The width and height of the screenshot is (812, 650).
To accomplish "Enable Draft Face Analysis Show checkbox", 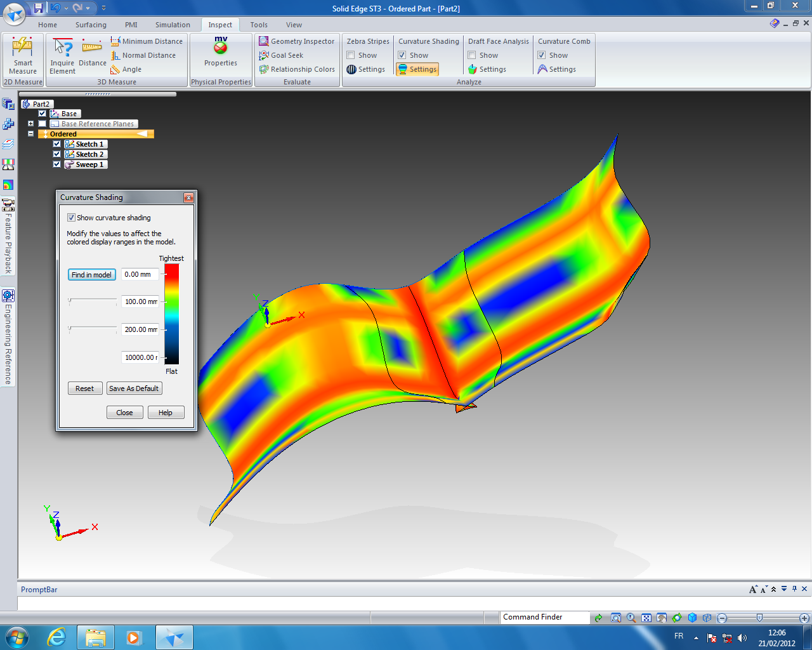I will point(472,55).
